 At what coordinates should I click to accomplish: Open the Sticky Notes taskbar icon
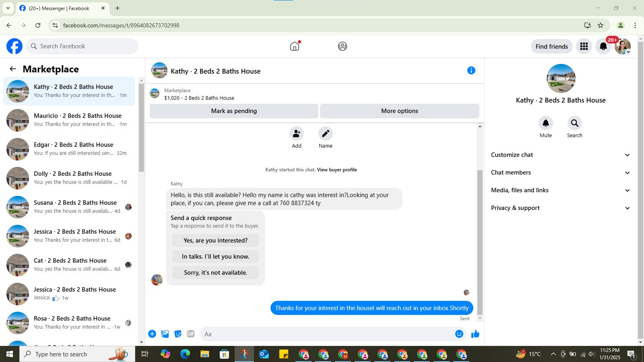pos(284,354)
